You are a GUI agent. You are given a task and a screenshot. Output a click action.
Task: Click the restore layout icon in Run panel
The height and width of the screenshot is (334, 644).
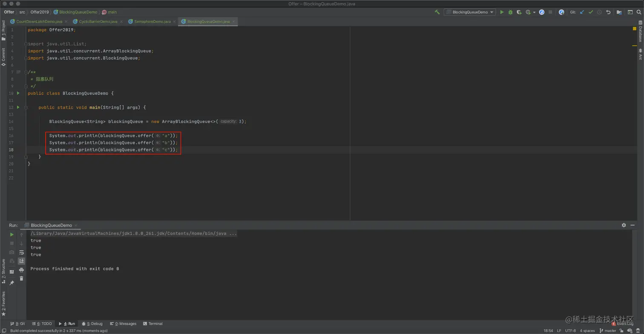pos(12,272)
